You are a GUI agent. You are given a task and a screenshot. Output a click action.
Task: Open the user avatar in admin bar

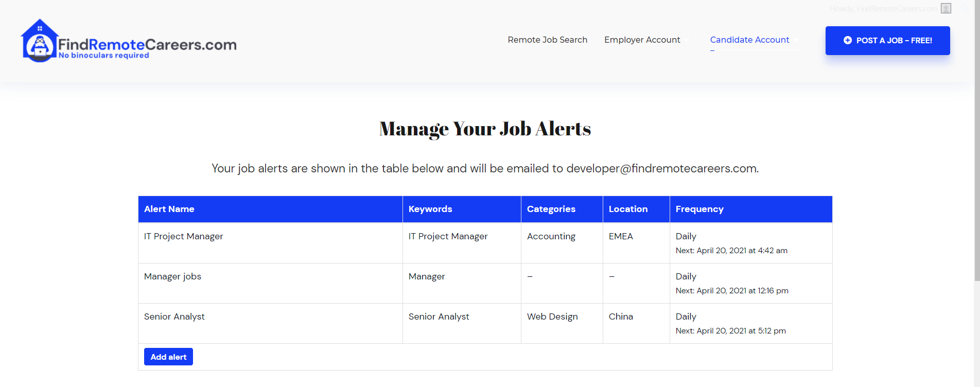pyautogui.click(x=946, y=8)
